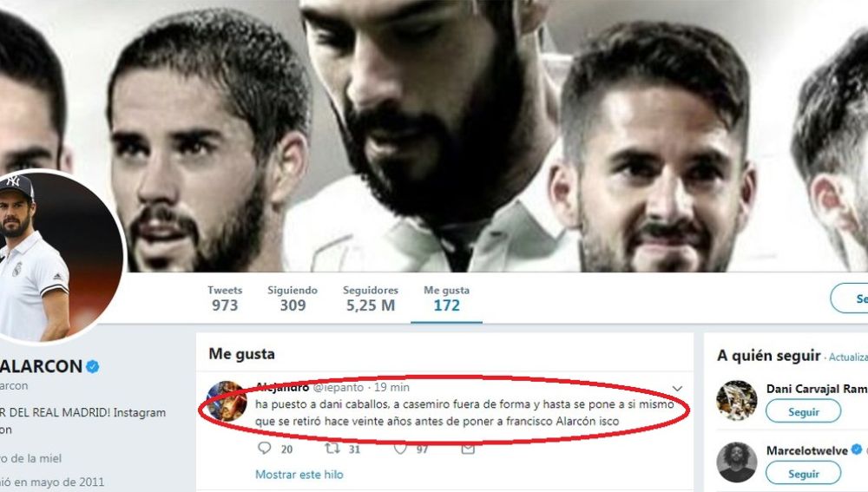The width and height of the screenshot is (868, 492).
Task: Click the reply icon on the tweet
Action: 265,448
